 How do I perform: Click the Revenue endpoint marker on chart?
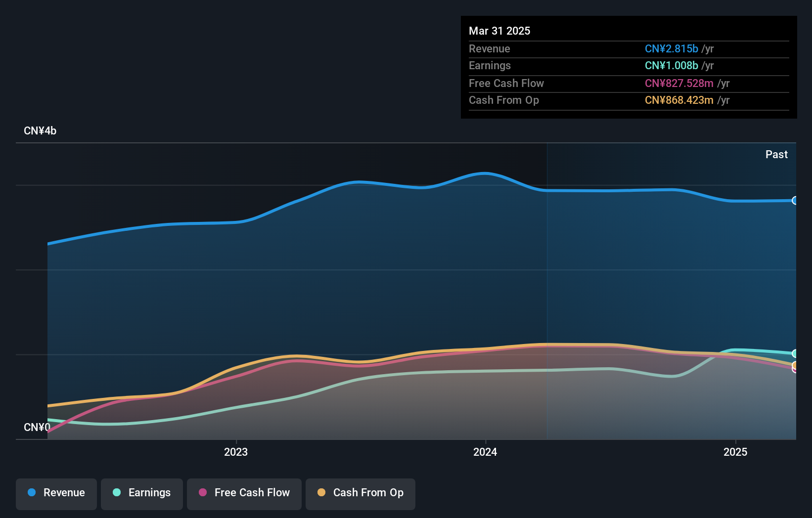pos(795,200)
